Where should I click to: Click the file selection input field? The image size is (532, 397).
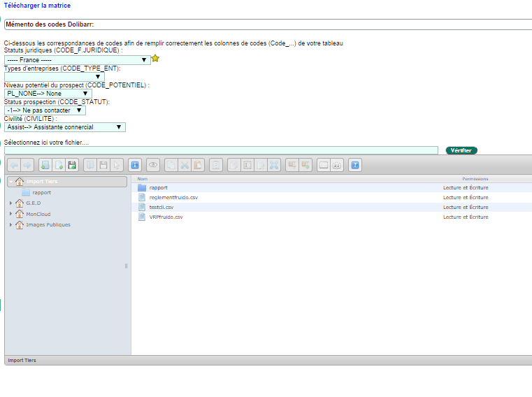click(x=221, y=150)
